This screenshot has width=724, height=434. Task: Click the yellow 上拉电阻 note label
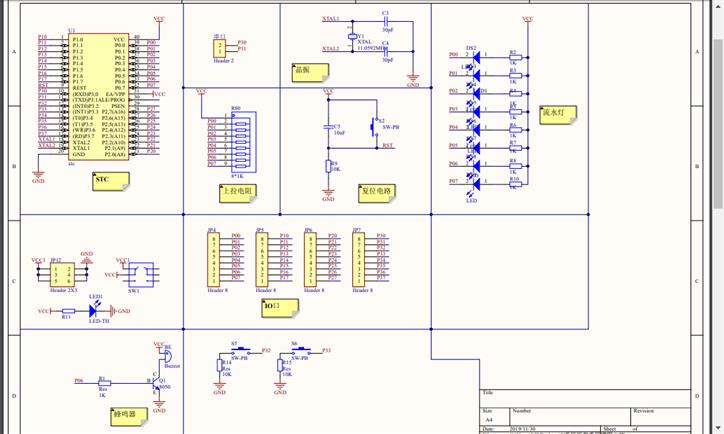238,190
